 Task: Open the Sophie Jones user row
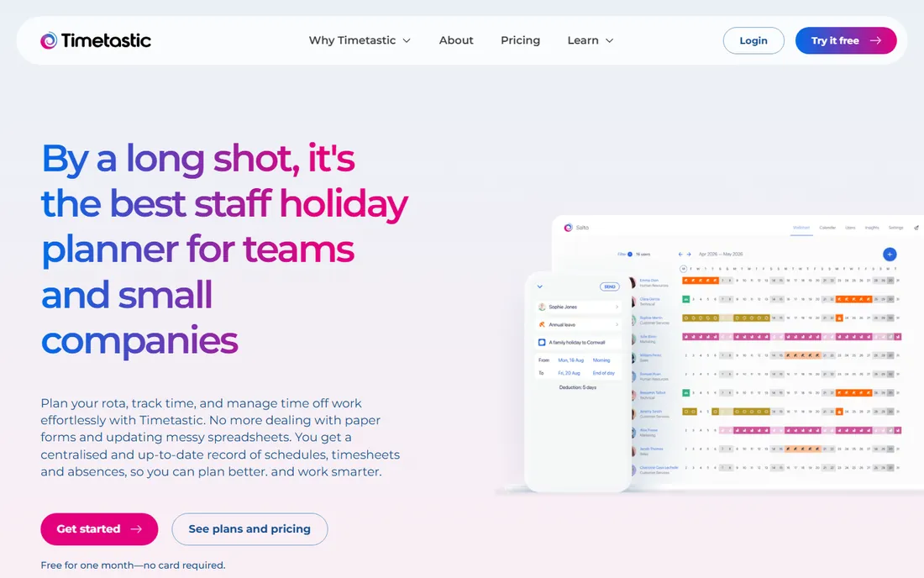tap(579, 307)
